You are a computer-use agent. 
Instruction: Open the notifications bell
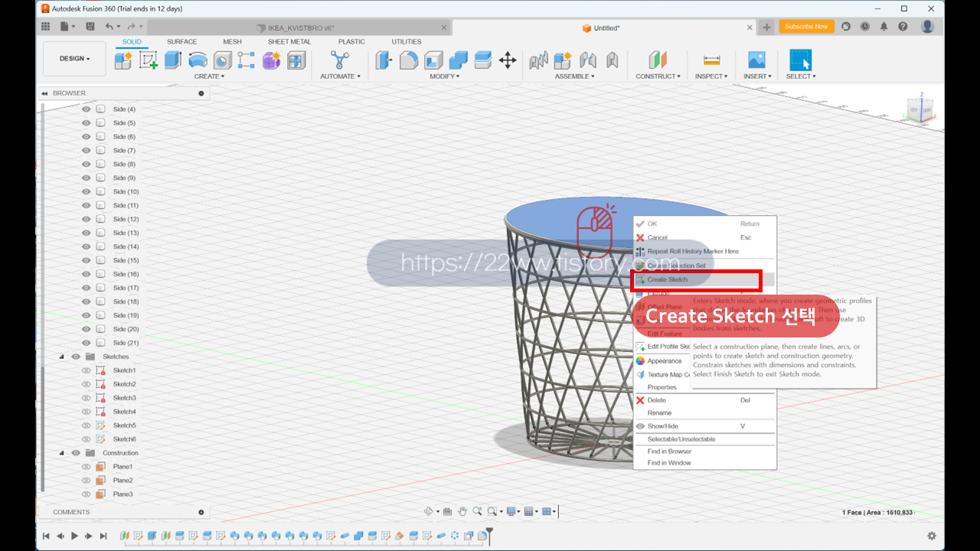[884, 27]
